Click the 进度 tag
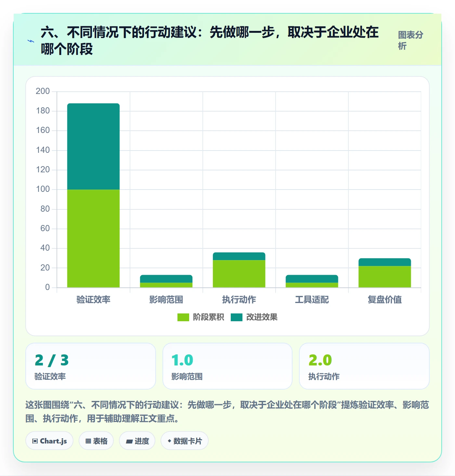The width and height of the screenshot is (455, 476). pos(137,441)
